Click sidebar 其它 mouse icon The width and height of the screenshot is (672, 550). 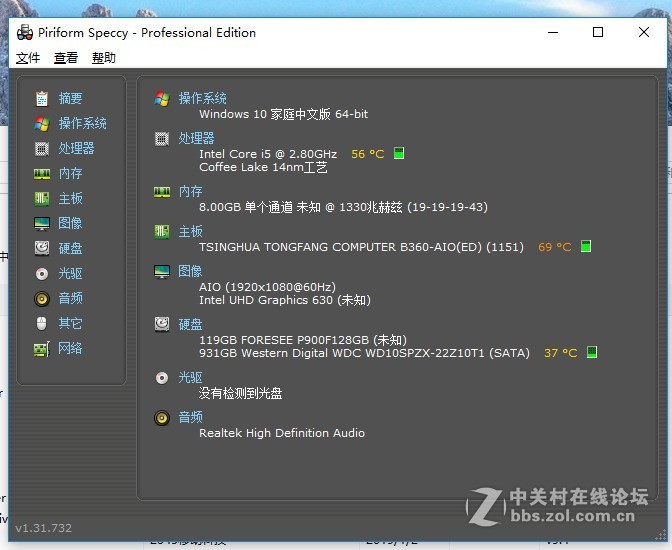point(42,323)
